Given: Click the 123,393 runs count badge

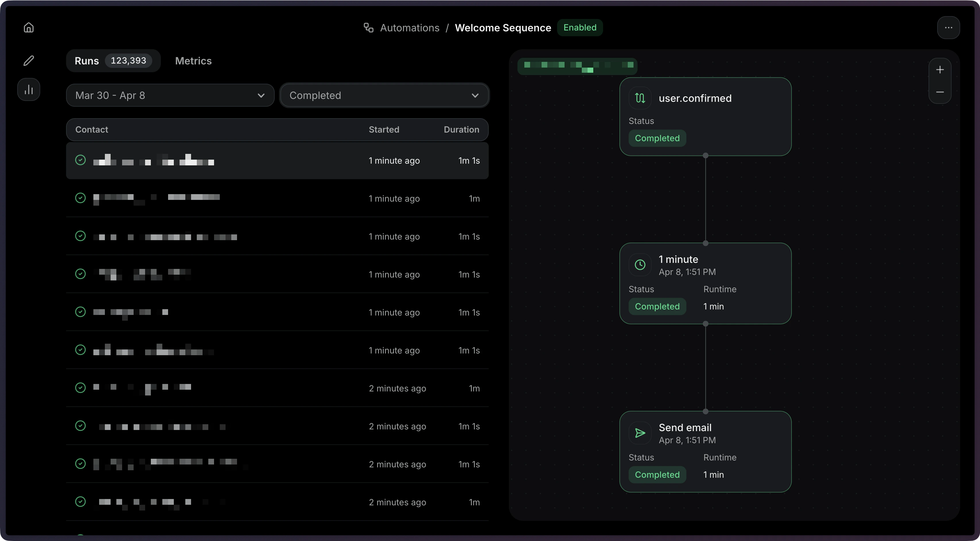Looking at the screenshot, I should pyautogui.click(x=128, y=60).
